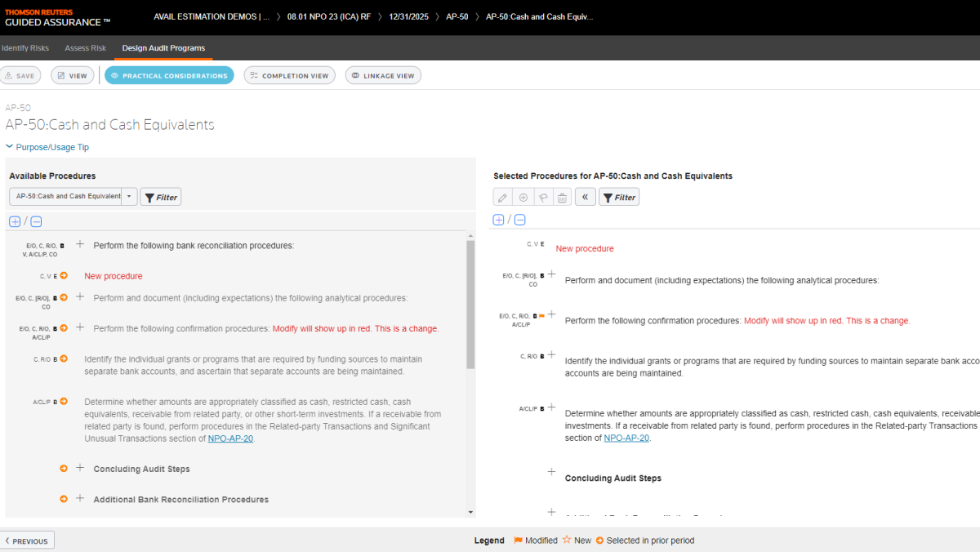The image size is (980, 552).
Task: Click orange arrow beside 'New procedure' in Available list
Action: point(64,276)
